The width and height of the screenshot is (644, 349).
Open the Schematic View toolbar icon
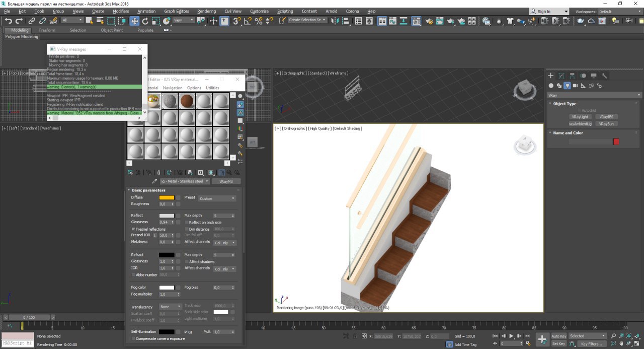pos(404,21)
